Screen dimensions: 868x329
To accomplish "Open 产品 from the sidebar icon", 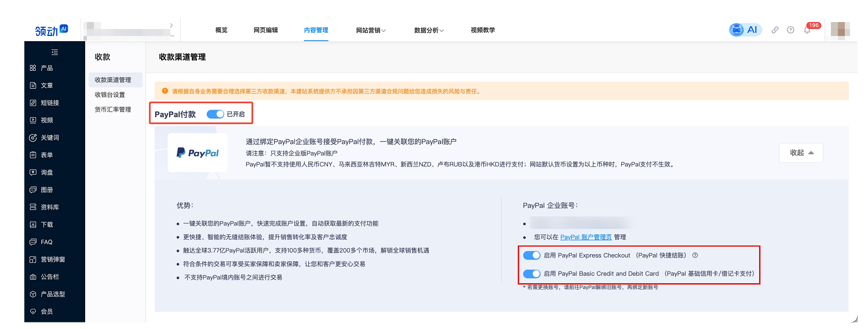I will point(33,68).
